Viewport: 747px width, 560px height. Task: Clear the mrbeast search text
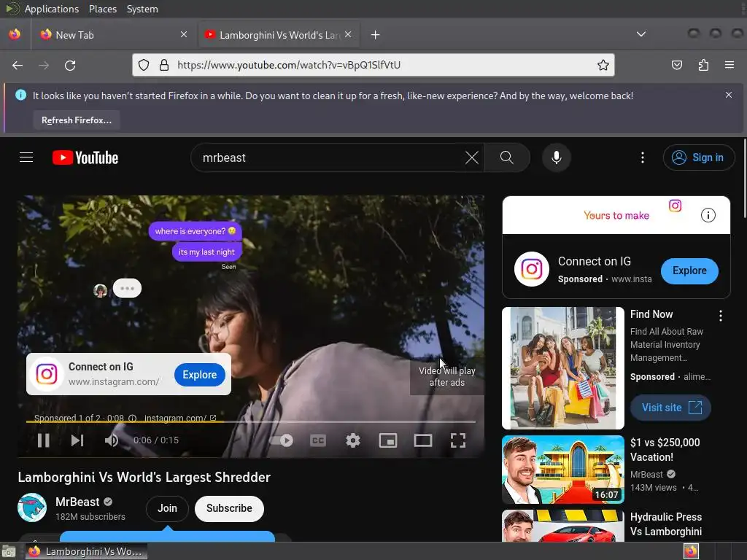coord(472,157)
